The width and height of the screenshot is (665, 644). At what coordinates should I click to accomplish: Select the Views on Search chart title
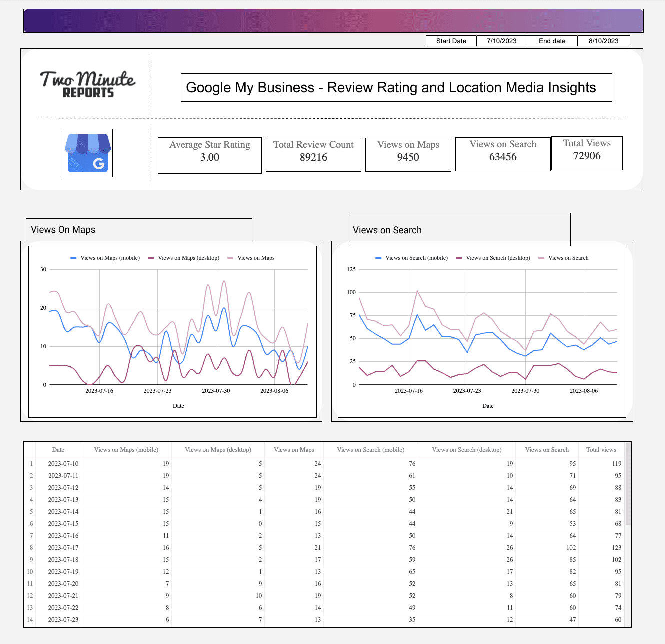pos(387,230)
